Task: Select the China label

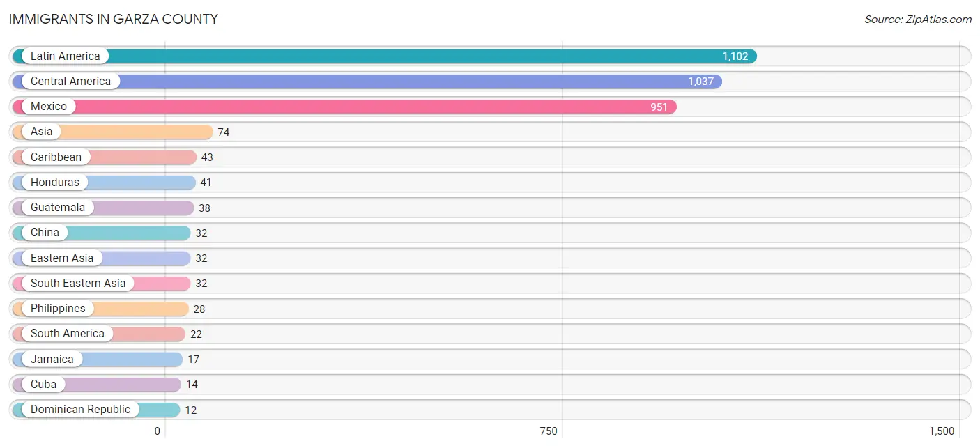Action: coord(45,232)
